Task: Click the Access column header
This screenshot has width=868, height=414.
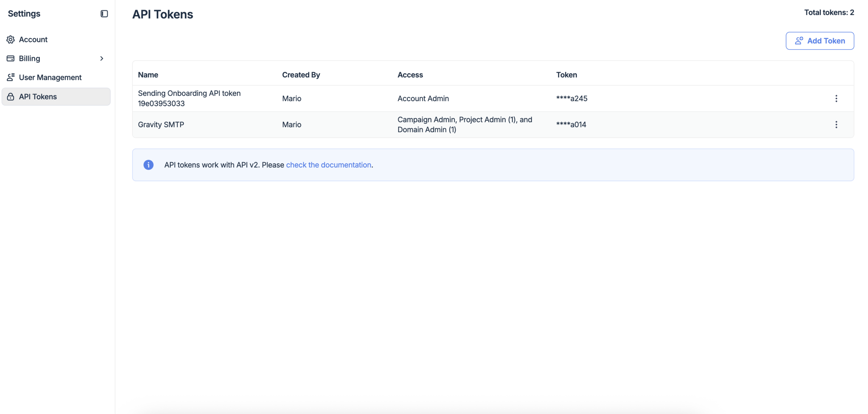Action: [x=410, y=75]
